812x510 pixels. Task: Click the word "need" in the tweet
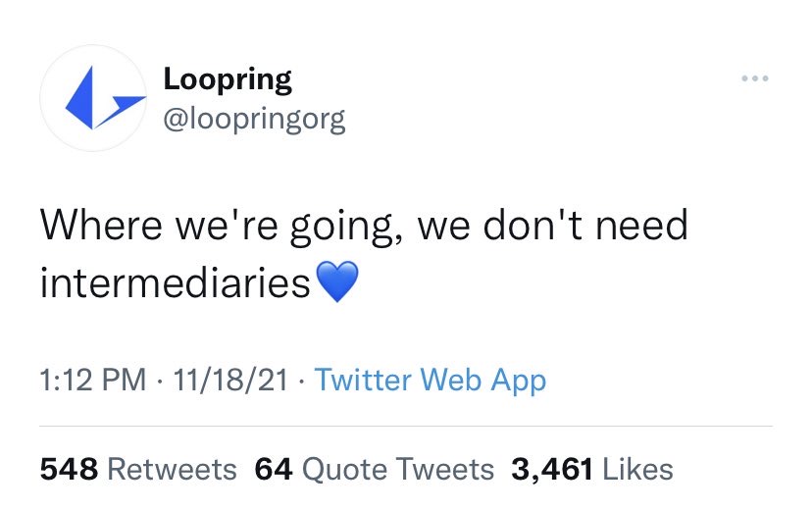pyautogui.click(x=642, y=227)
